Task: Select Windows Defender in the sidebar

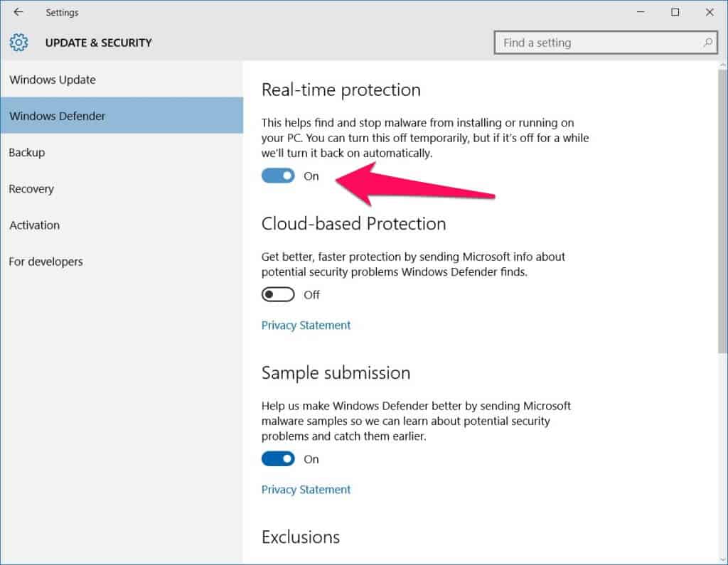Action: click(x=122, y=116)
